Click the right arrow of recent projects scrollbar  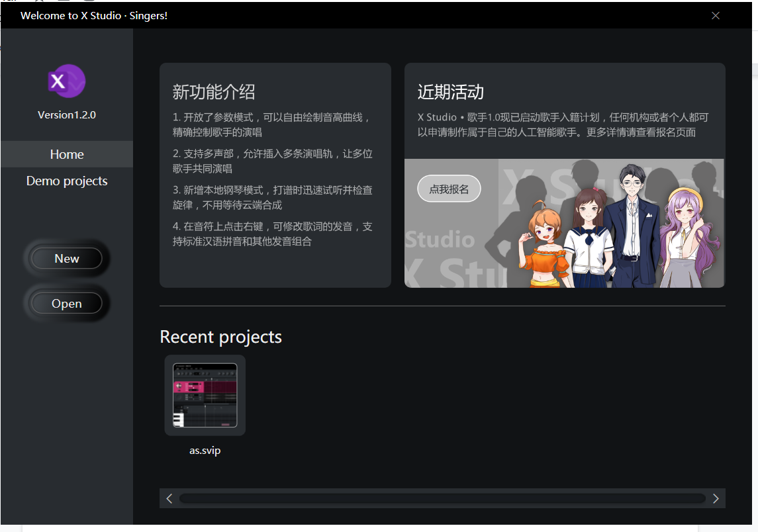(x=716, y=498)
